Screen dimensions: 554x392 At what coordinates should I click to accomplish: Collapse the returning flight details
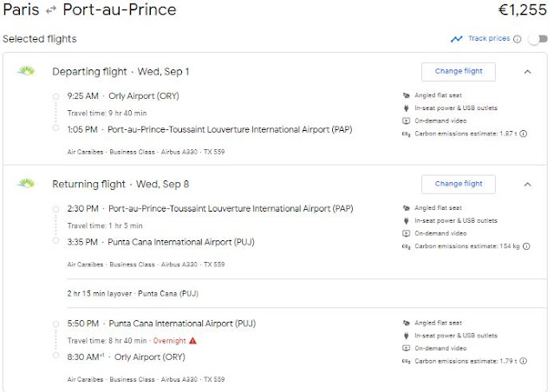point(528,184)
